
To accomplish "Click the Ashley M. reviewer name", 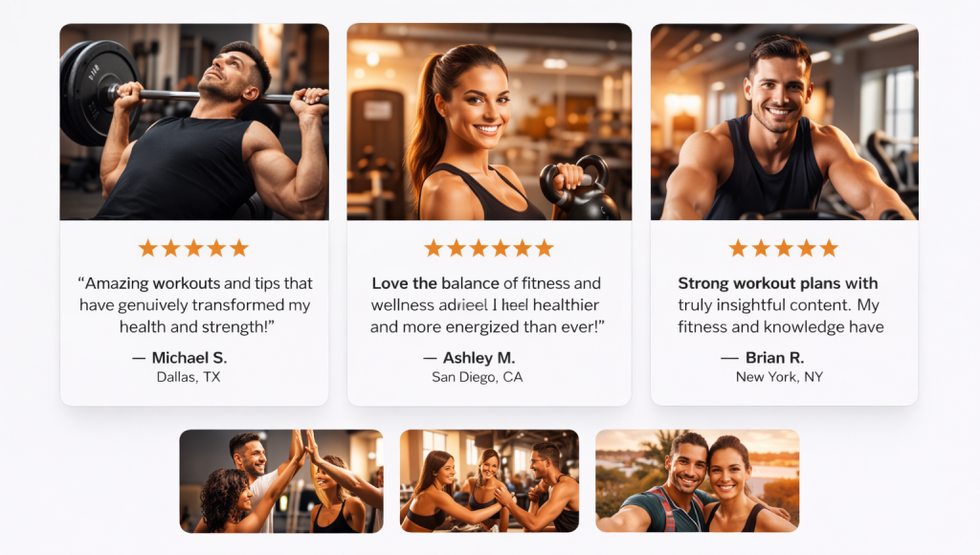I will point(479,358).
